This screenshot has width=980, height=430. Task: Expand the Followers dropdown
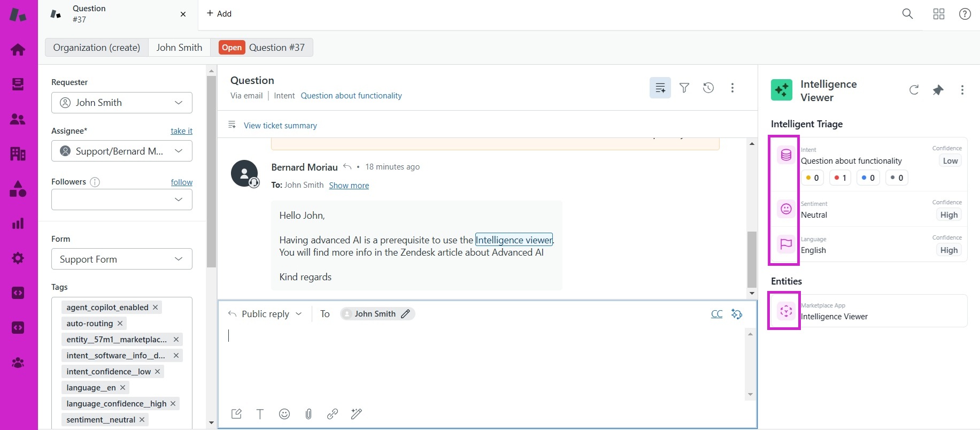pos(122,199)
